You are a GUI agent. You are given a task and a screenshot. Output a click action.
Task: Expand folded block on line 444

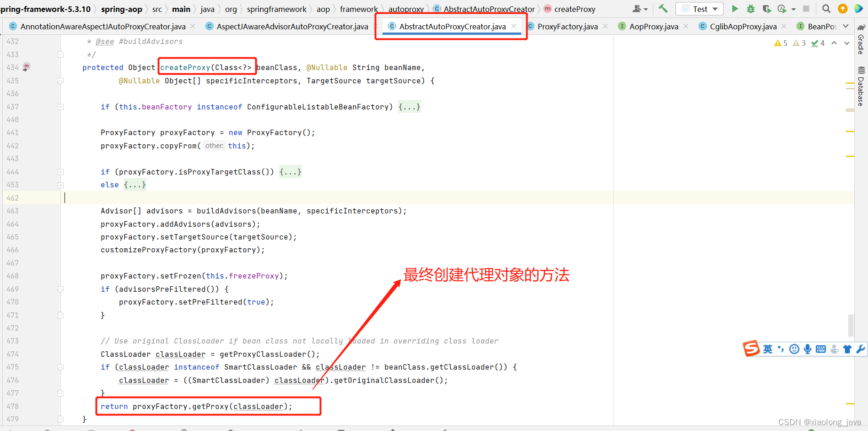click(x=60, y=172)
